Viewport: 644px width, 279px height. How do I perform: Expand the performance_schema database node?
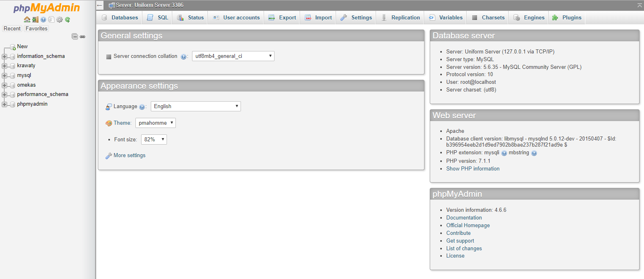[x=4, y=94]
